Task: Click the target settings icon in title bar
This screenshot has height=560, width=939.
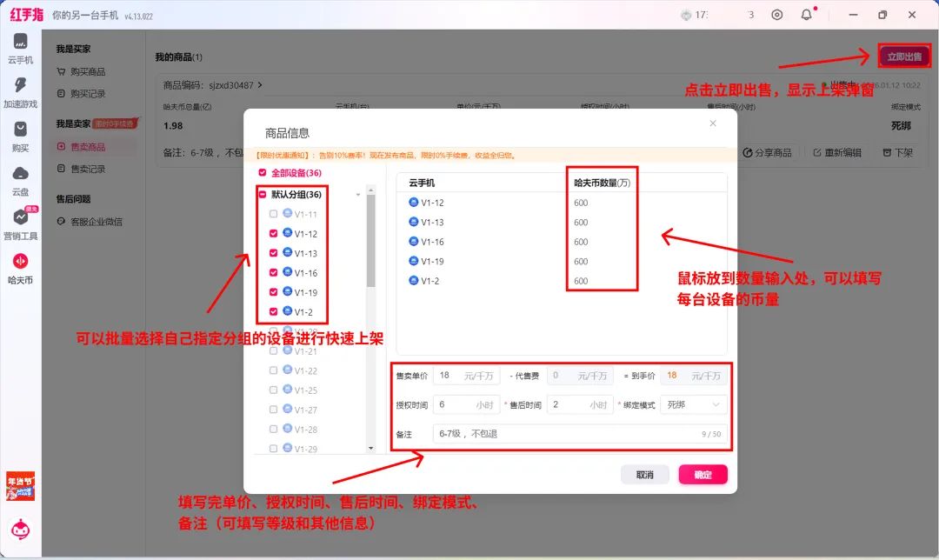Action: tap(776, 15)
